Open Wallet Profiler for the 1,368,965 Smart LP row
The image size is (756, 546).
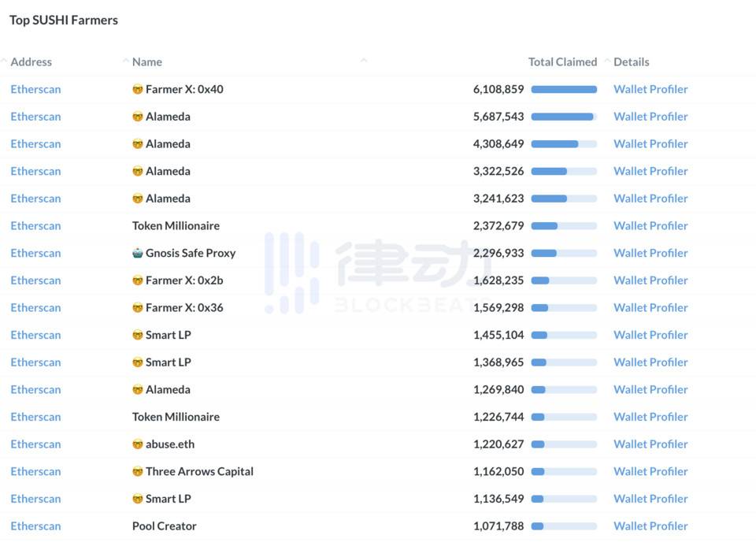tap(650, 362)
